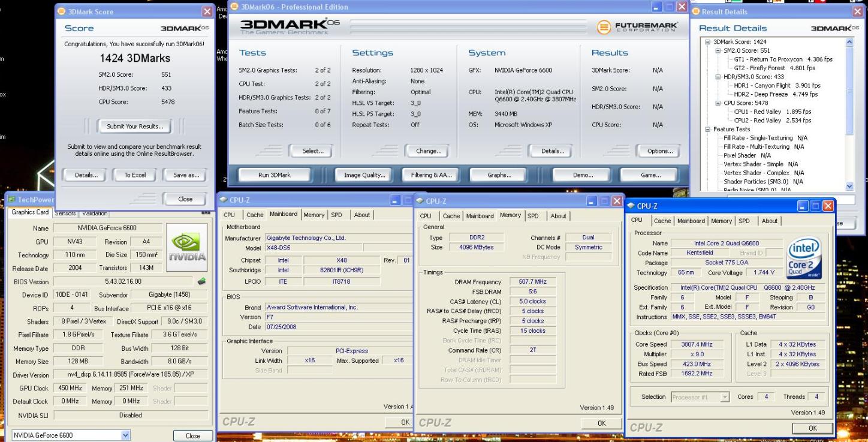868x442 pixels.
Task: Click the NVIDIA logo in GPU-Z
Action: point(186,247)
